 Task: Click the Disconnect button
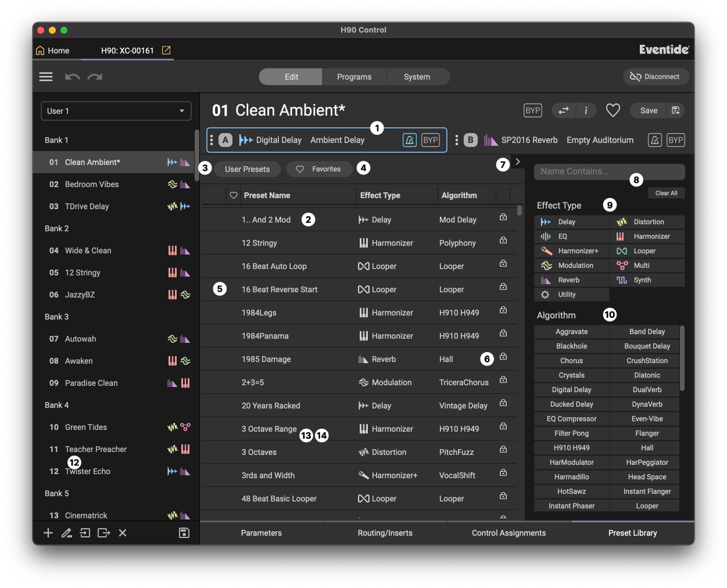click(x=656, y=77)
